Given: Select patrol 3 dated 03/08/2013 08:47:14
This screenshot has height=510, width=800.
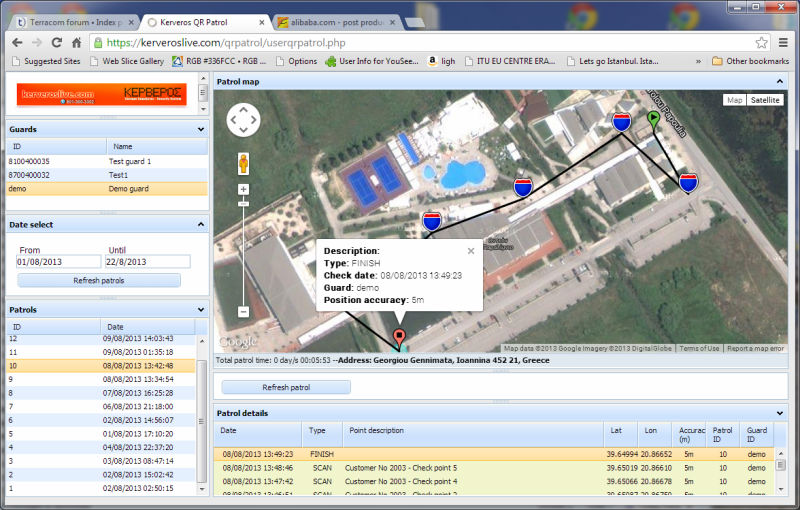Looking at the screenshot, I should 101,461.
